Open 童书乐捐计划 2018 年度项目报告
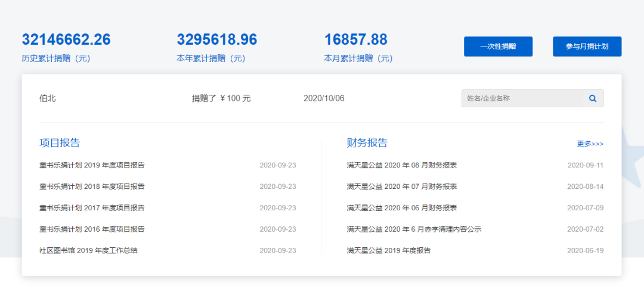This screenshot has width=644, height=289. click(92, 187)
